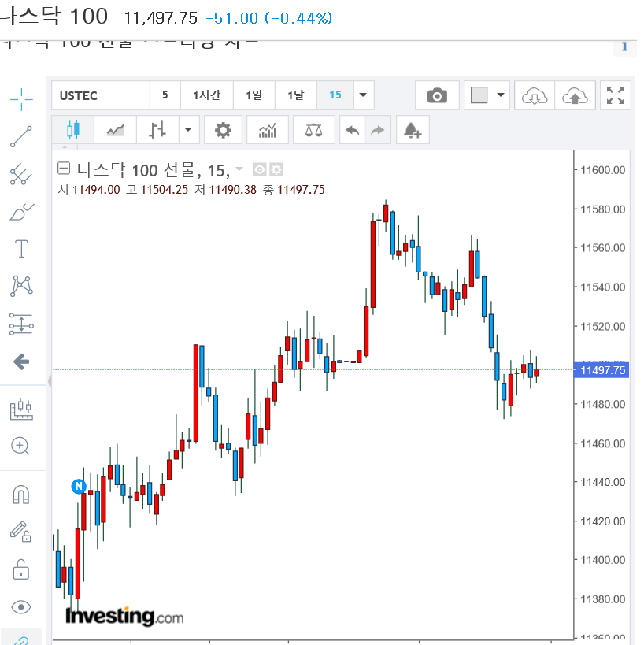This screenshot has height=645, width=644.
Task: Click the 11400.00 price axis label
Action: 602,560
